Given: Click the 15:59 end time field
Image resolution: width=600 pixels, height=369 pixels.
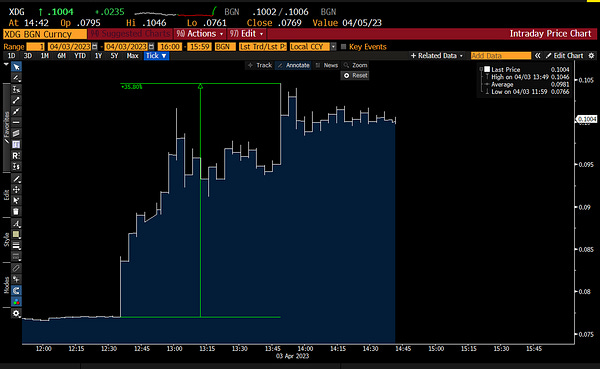Looking at the screenshot, I should [200, 47].
